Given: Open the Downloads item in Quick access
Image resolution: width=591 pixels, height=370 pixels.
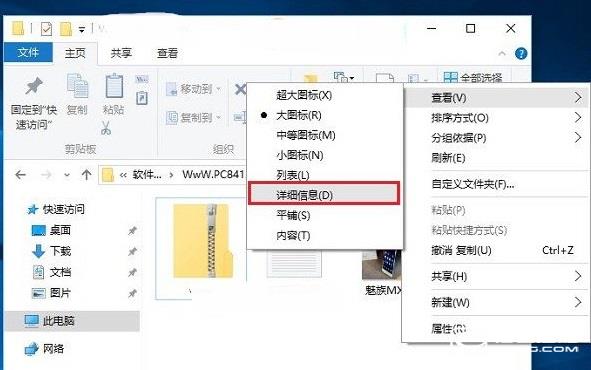Looking at the screenshot, I should pos(51,251).
